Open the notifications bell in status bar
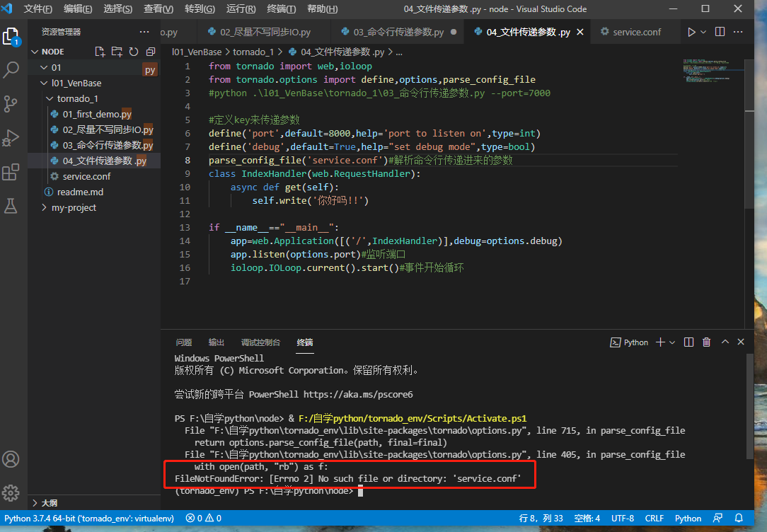The height and width of the screenshot is (532, 767). 739,519
